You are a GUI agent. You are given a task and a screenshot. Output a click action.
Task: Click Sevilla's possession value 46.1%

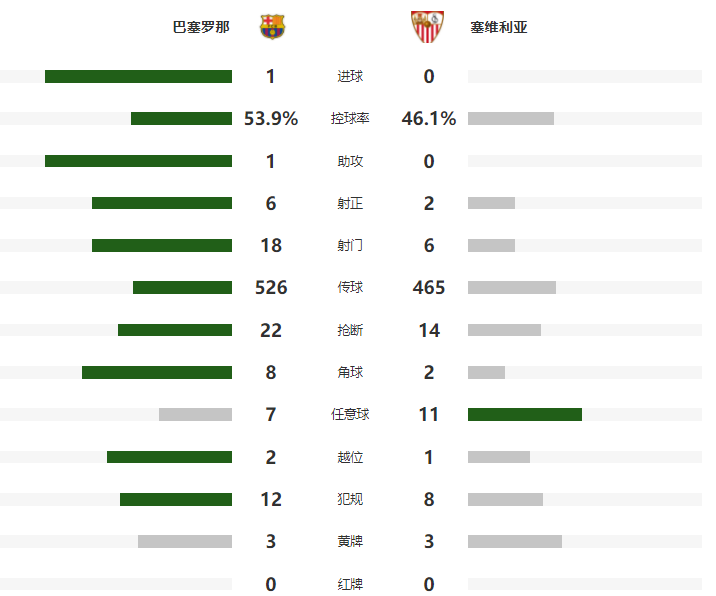[x=429, y=118]
